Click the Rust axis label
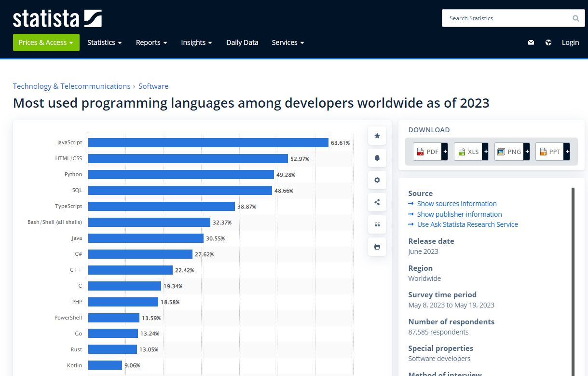Viewport: 588px width, 376px height. coord(76,349)
